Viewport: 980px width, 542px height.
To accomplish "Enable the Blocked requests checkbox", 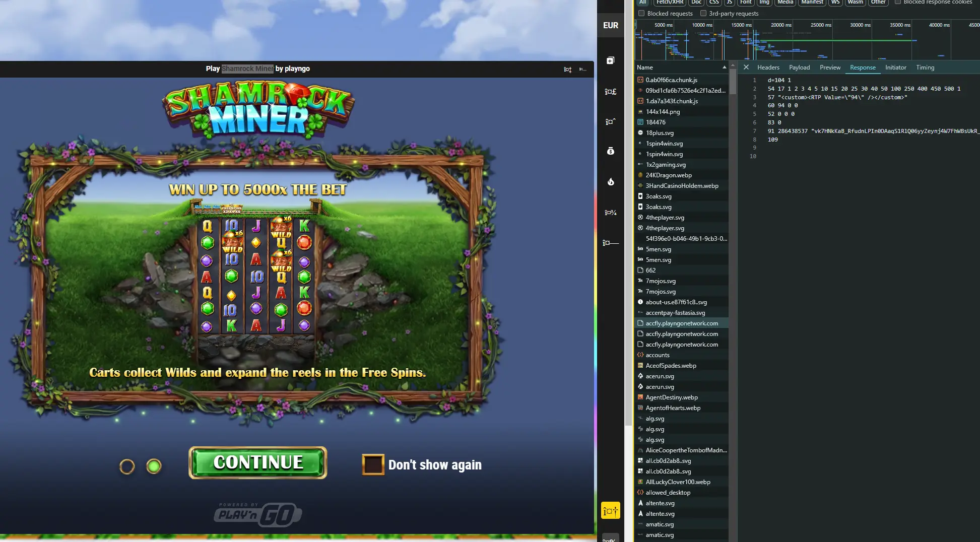I will point(641,14).
